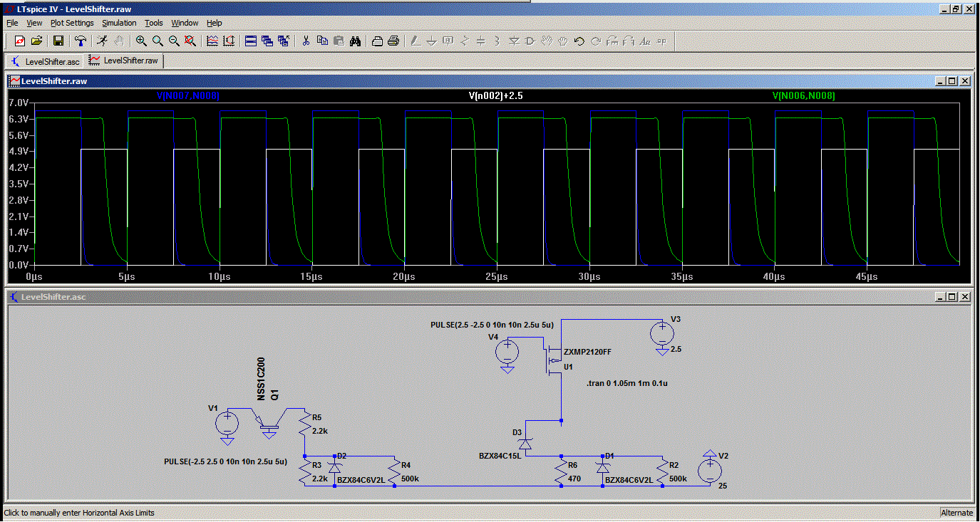
Task: Click the New Schematic toolbar icon
Action: (x=20, y=41)
